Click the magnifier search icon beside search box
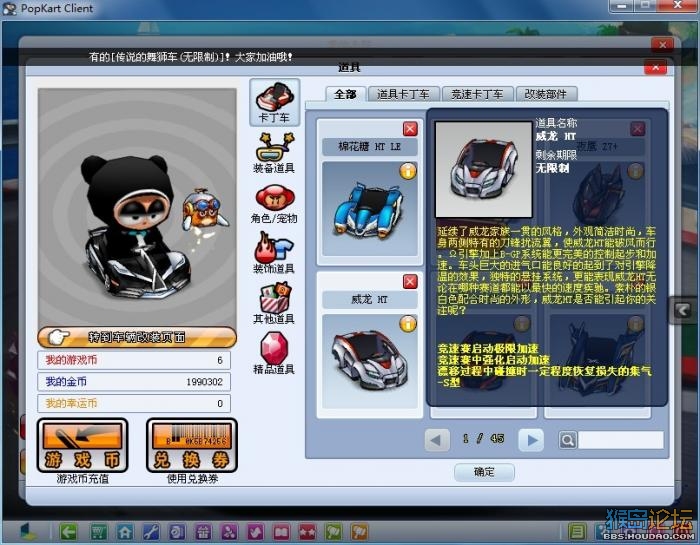This screenshot has width=700, height=545. tap(567, 440)
